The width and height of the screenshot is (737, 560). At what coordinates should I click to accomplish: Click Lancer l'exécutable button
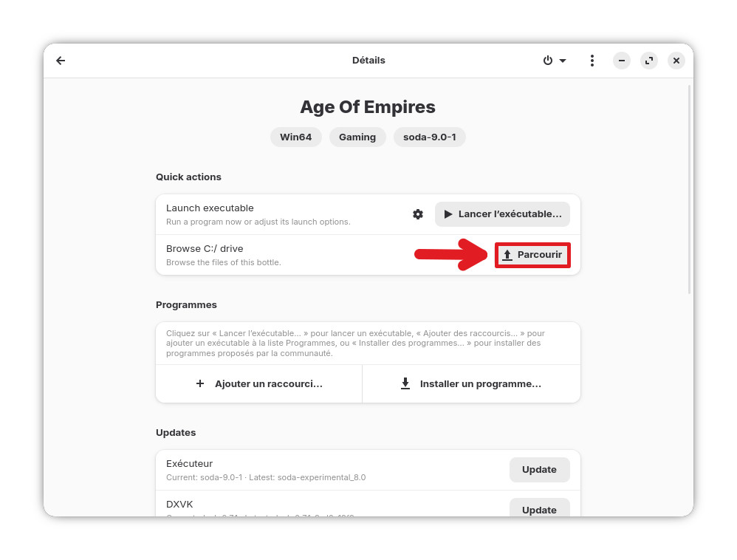coord(502,214)
